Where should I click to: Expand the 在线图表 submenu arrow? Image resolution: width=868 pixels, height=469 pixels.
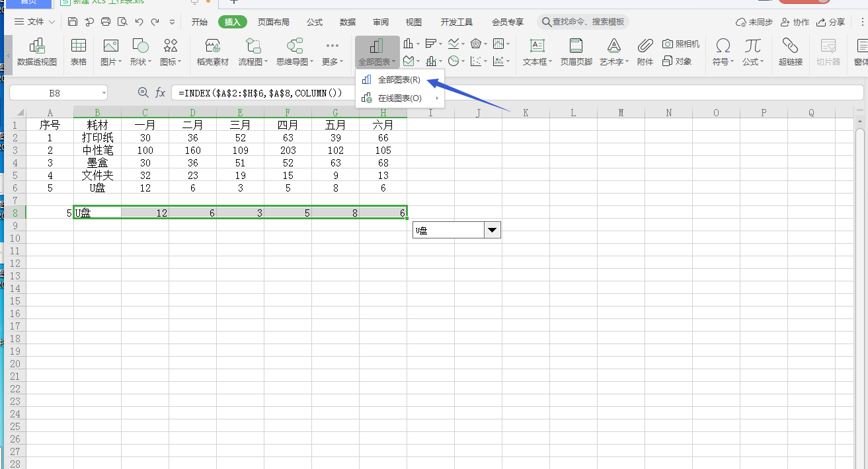click(437, 98)
